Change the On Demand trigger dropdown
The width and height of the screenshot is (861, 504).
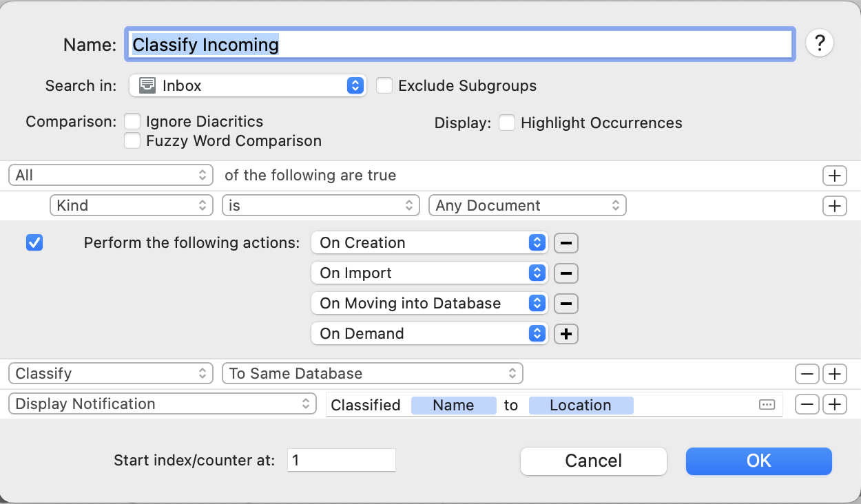[430, 334]
